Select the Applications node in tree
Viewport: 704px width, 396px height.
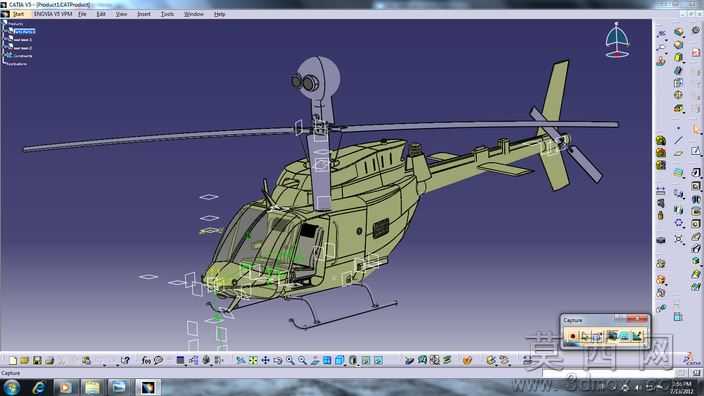pos(17,64)
